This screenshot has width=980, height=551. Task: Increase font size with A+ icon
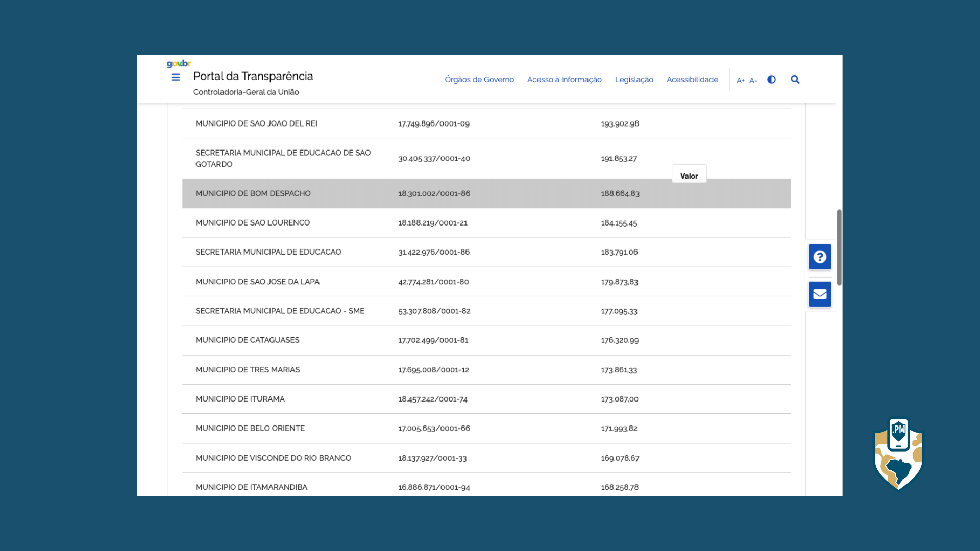pos(740,80)
